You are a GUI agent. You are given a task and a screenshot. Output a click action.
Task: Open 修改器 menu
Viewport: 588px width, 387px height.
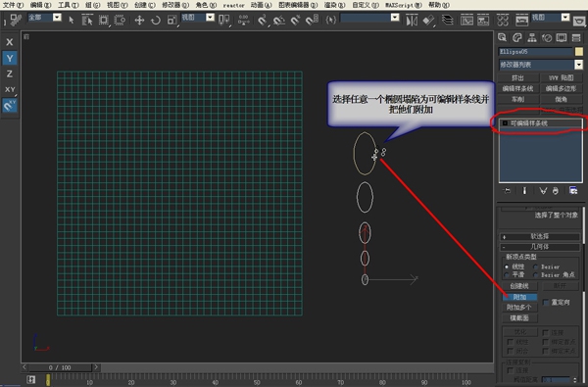175,5
